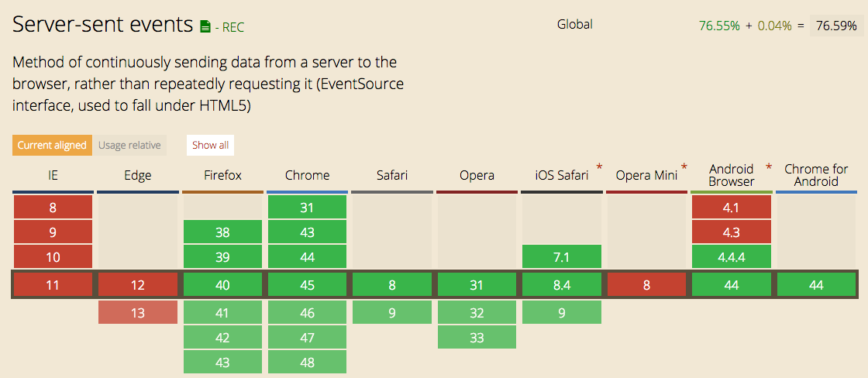This screenshot has height=378, width=868.
Task: Select the iOS Safari 9 cell
Action: [x=562, y=313]
